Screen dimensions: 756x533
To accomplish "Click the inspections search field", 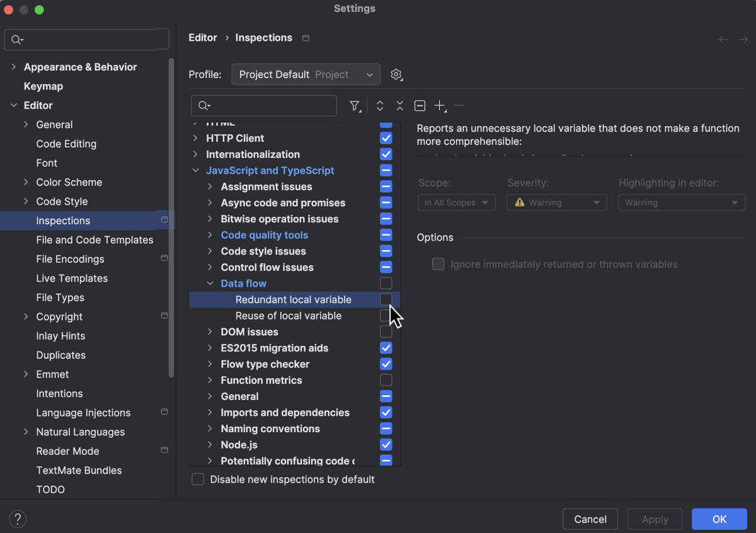I will point(263,106).
